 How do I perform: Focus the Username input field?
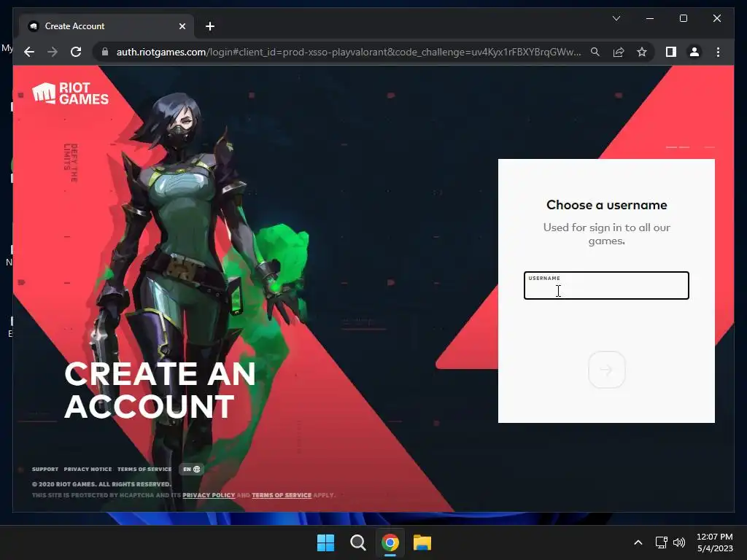point(606,285)
